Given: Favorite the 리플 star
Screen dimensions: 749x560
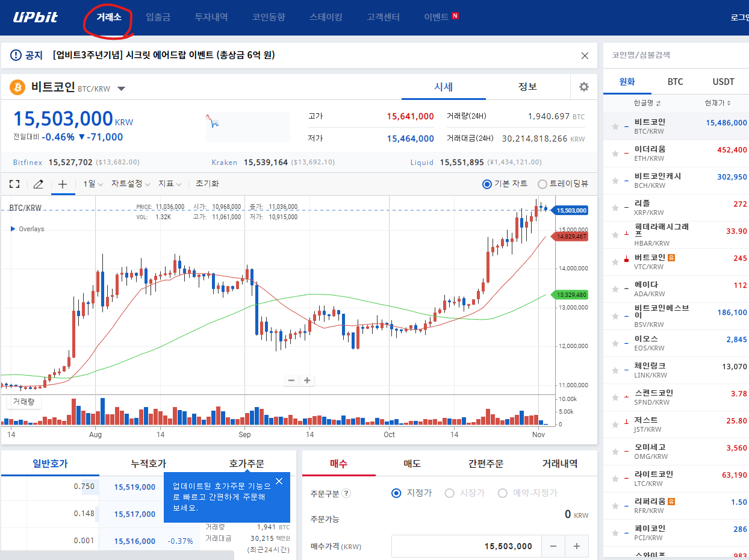Looking at the screenshot, I should (x=615, y=208).
